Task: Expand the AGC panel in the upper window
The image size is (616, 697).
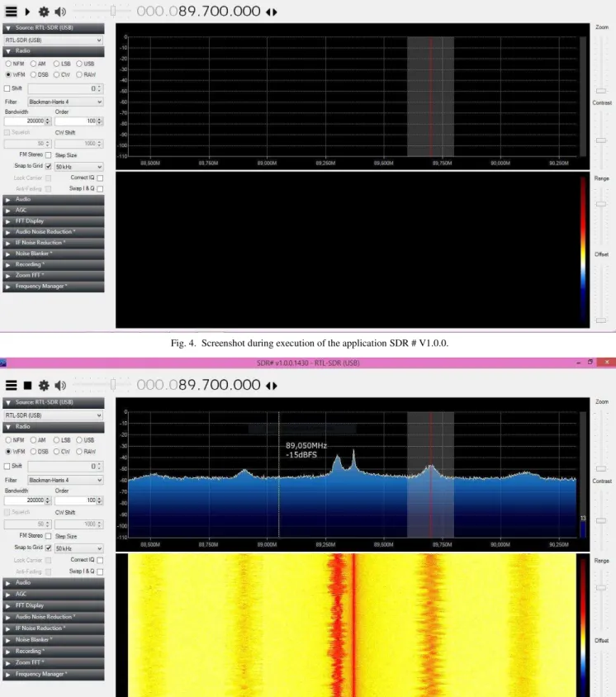Action: tap(54, 211)
